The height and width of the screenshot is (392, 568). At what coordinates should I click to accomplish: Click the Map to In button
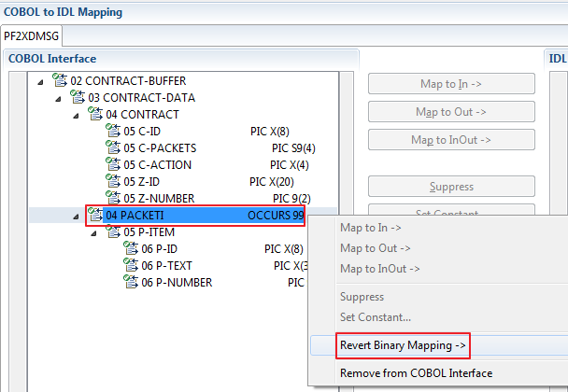(x=451, y=84)
